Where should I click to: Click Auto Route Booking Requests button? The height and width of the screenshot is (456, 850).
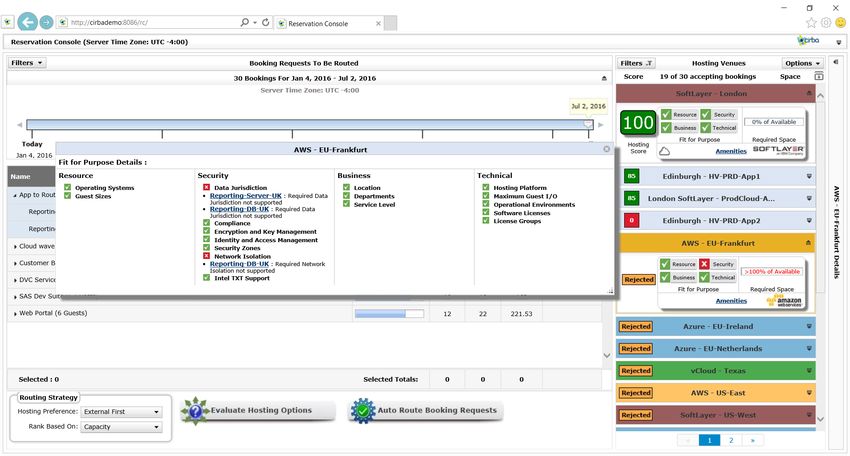tap(426, 410)
